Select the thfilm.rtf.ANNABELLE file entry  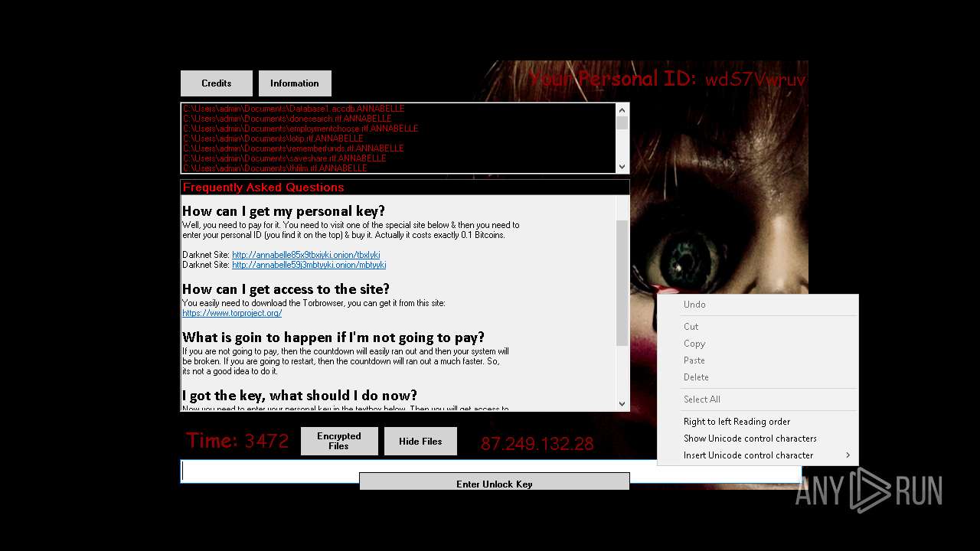click(x=276, y=168)
